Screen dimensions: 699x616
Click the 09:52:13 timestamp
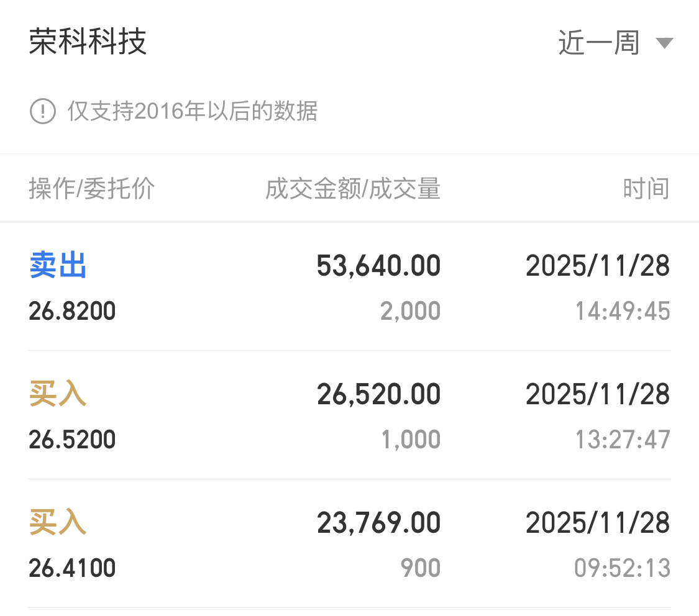tap(623, 568)
